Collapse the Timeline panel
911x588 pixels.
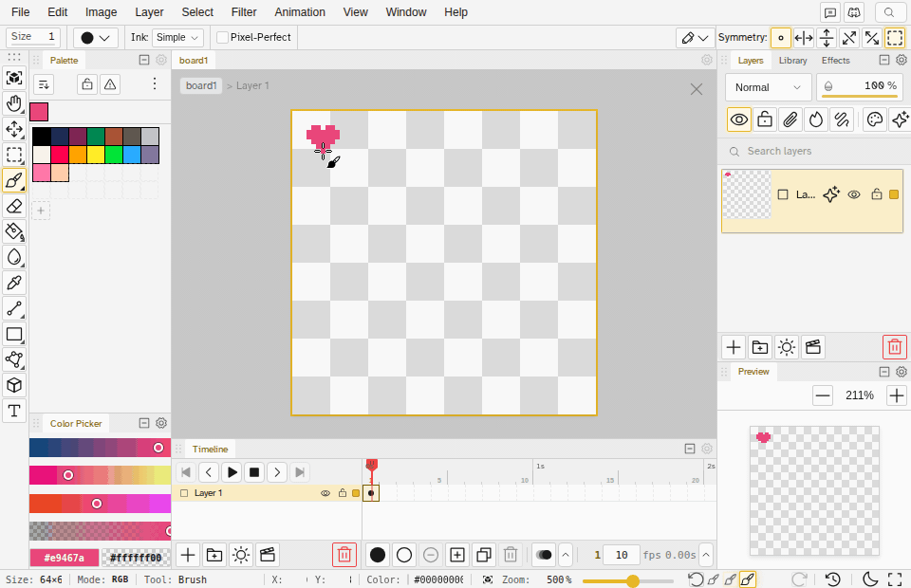point(690,448)
